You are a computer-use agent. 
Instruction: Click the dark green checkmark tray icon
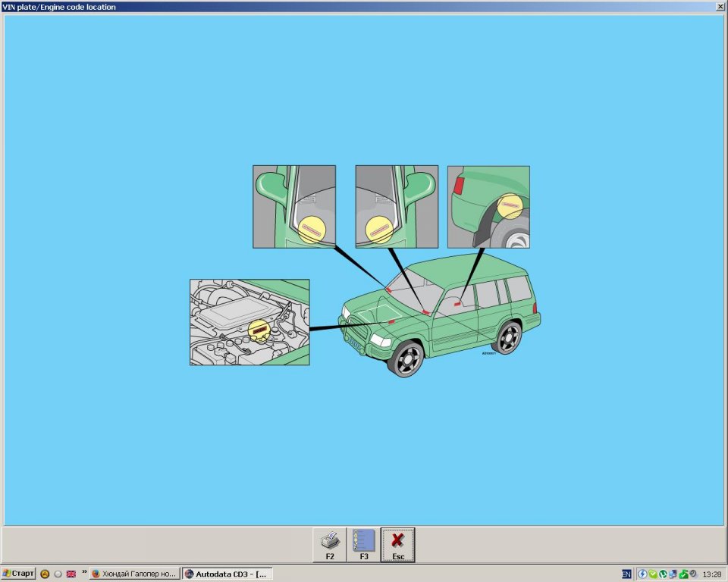tap(683, 574)
